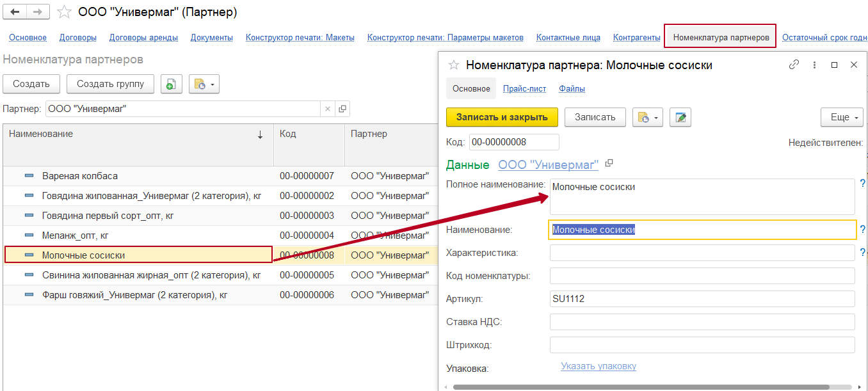Click the edit form icon beside Записать

tap(680, 117)
